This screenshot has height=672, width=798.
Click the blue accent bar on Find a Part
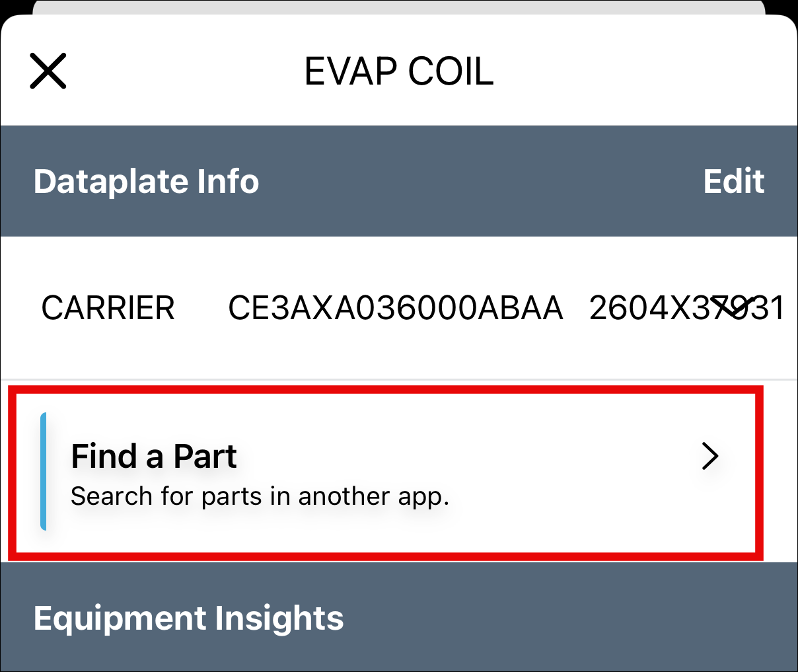coord(44,471)
